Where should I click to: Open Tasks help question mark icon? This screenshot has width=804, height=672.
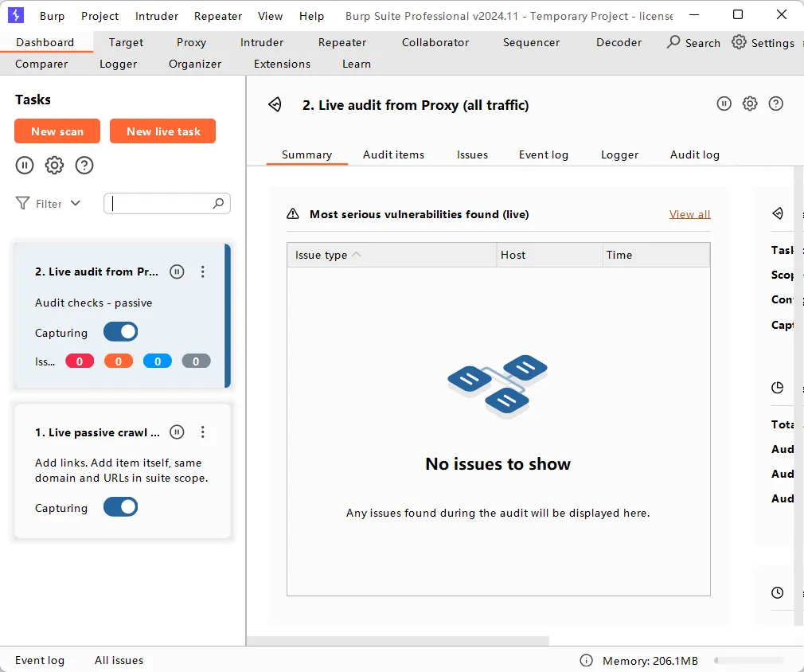click(x=84, y=165)
